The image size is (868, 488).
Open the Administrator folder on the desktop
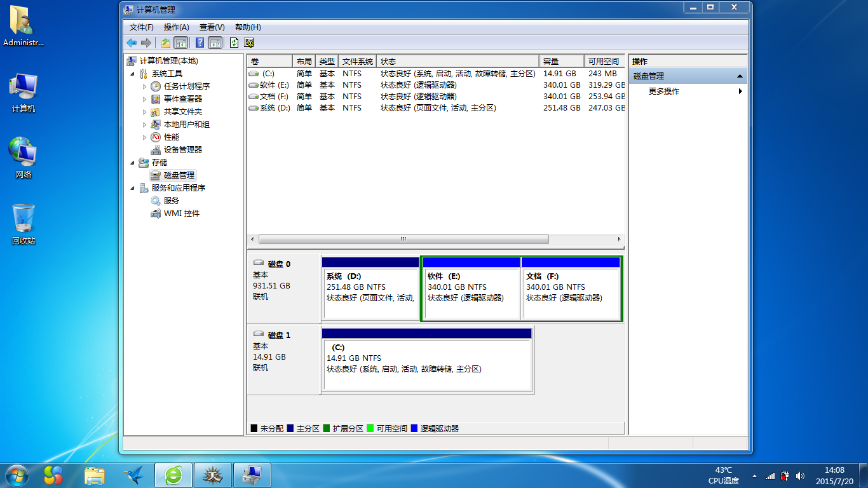click(x=24, y=27)
